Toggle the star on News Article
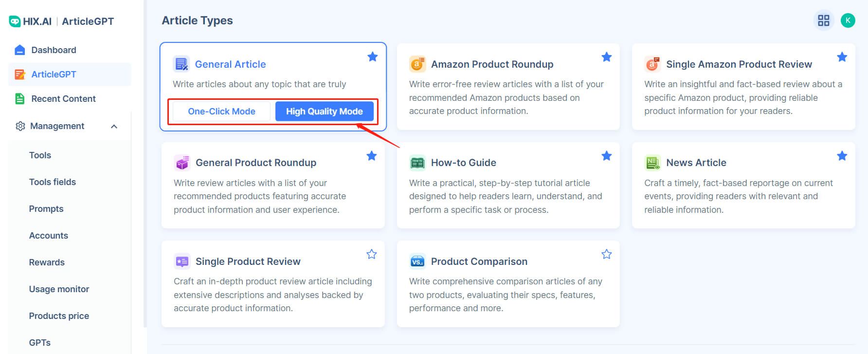 click(x=842, y=156)
